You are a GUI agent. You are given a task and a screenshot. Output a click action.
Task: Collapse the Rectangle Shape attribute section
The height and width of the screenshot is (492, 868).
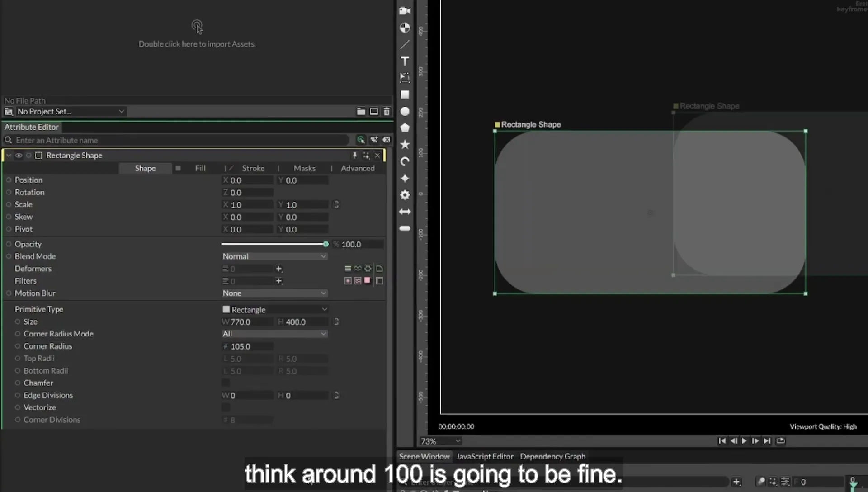point(9,156)
